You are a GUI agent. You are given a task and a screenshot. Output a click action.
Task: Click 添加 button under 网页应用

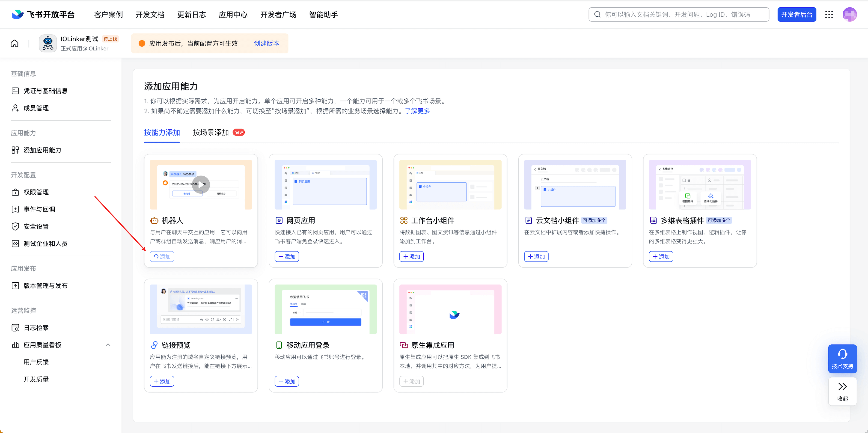[x=287, y=256]
